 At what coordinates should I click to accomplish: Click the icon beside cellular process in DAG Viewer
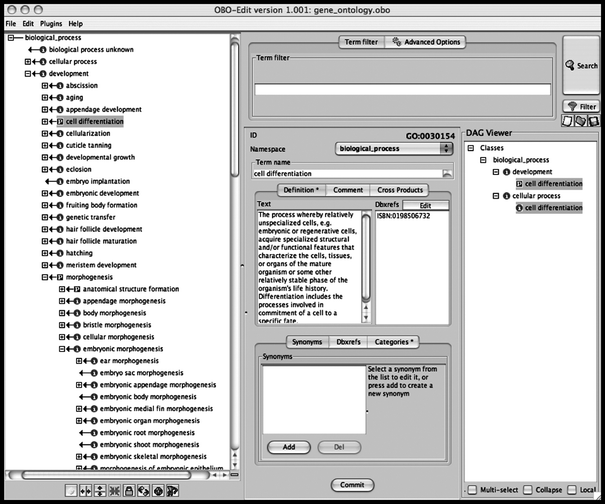click(507, 196)
